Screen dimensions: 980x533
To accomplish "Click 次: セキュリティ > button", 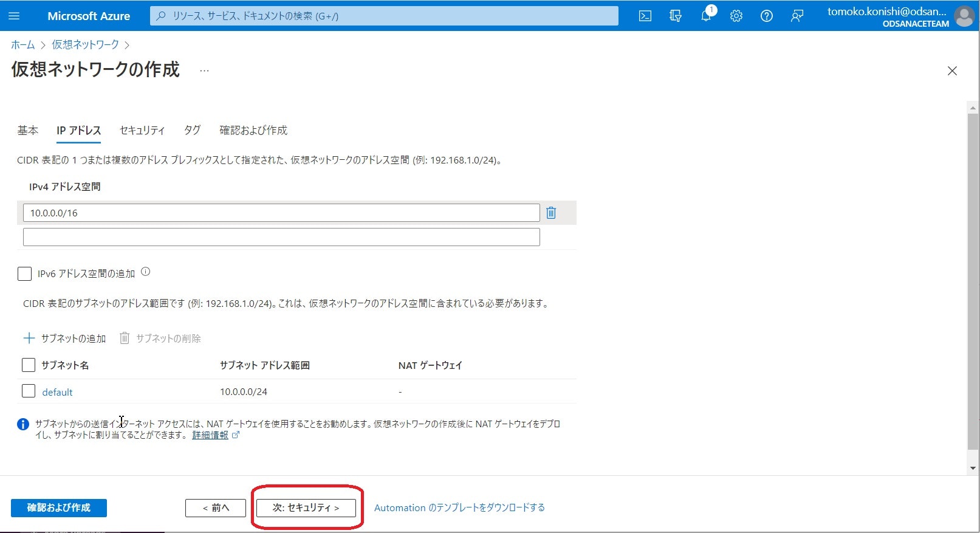I will pyautogui.click(x=306, y=507).
